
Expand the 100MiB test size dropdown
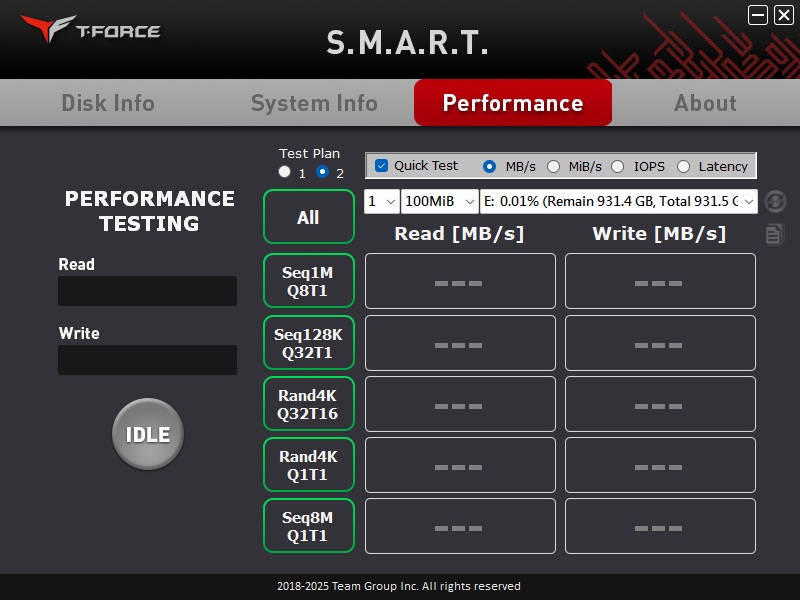pos(440,202)
